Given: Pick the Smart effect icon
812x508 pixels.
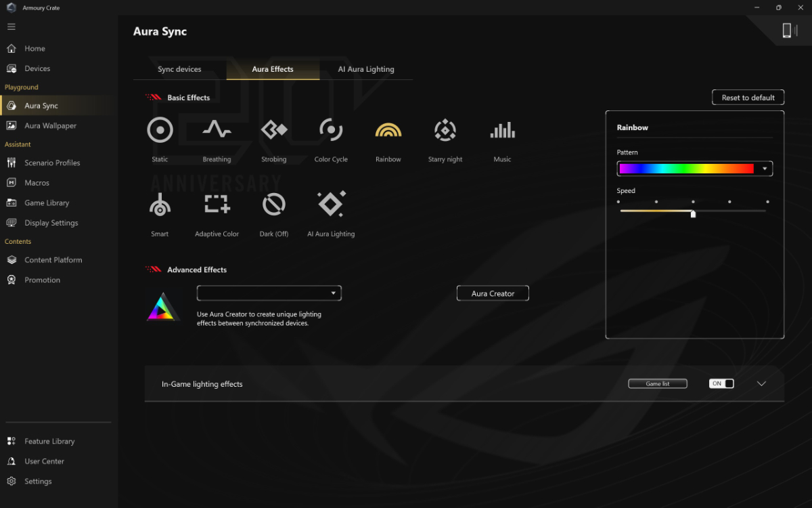Looking at the screenshot, I should click(160, 204).
